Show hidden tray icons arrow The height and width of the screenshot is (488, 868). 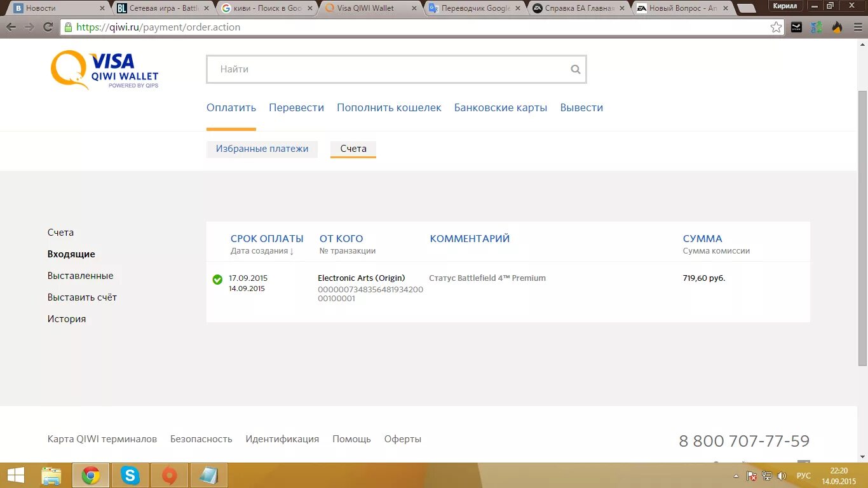[x=736, y=475]
